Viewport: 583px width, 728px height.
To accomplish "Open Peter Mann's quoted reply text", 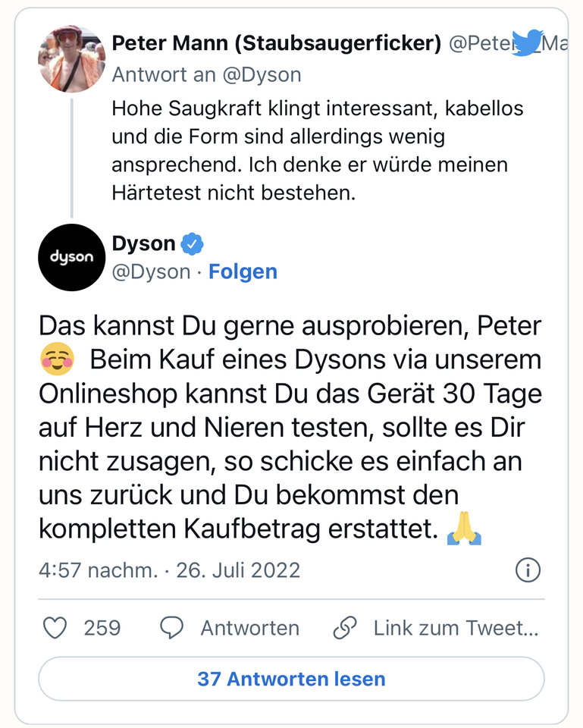I will point(317,150).
